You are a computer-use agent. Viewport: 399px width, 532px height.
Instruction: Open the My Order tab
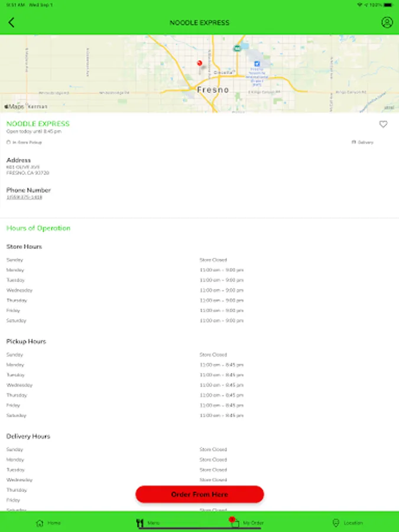point(248,523)
